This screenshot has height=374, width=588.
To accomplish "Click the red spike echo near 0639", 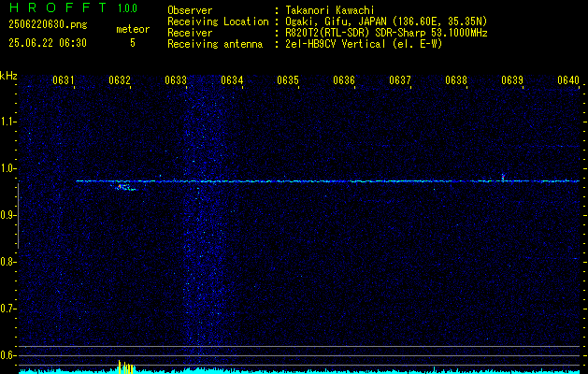I will point(503,177).
